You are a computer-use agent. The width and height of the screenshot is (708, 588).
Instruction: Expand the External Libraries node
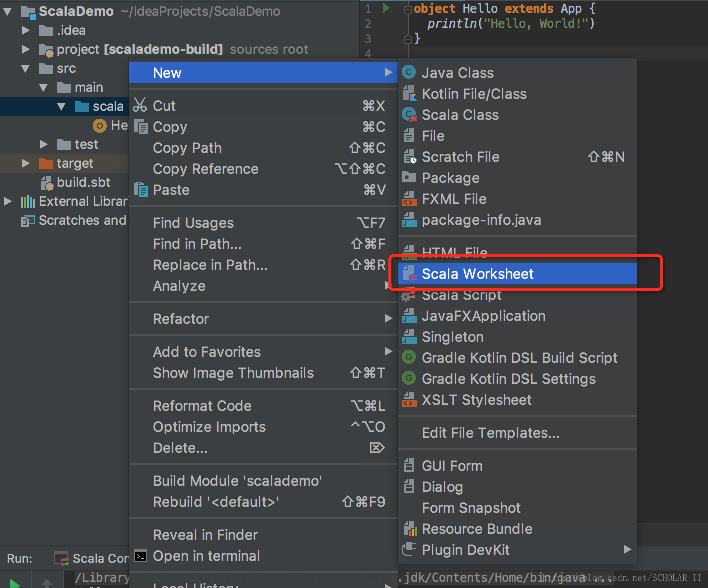pos(7,201)
